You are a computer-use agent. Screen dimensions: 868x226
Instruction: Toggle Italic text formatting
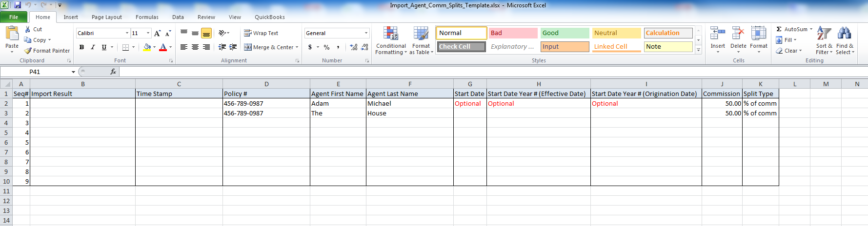[x=93, y=47]
